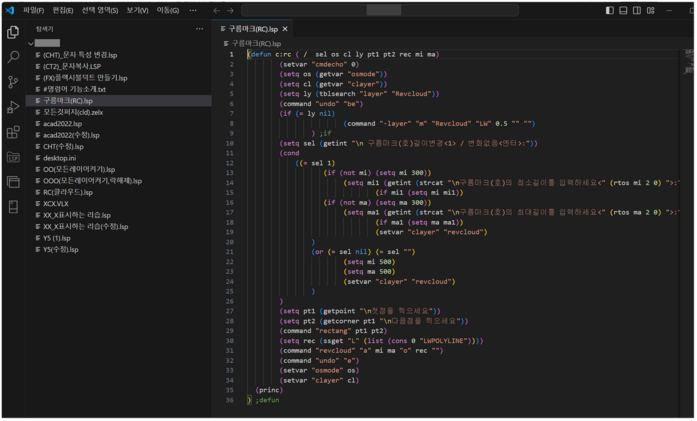Toggle primary side bar layout icon
The image size is (697, 421).
pos(610,10)
